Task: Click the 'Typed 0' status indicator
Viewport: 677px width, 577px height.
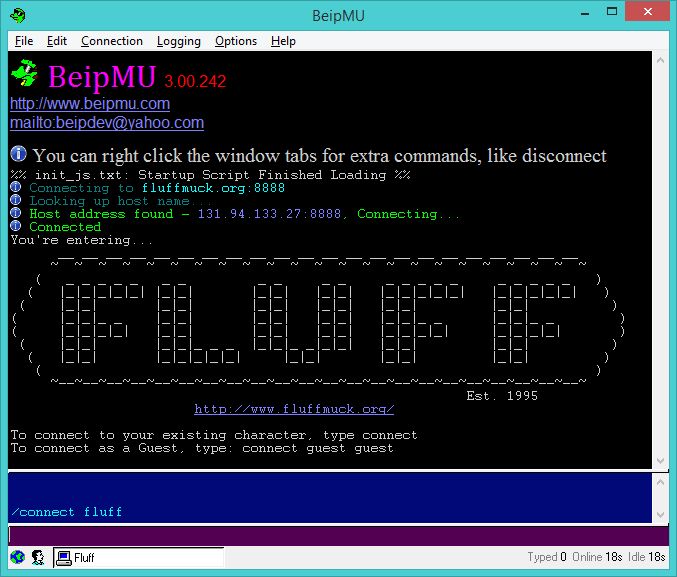Action: pyautogui.click(x=547, y=557)
